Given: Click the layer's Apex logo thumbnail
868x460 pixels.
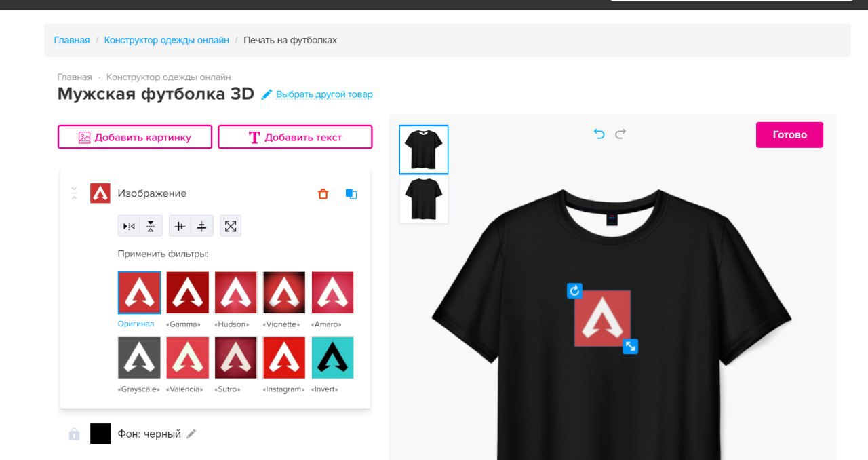Looking at the screenshot, I should click(100, 193).
